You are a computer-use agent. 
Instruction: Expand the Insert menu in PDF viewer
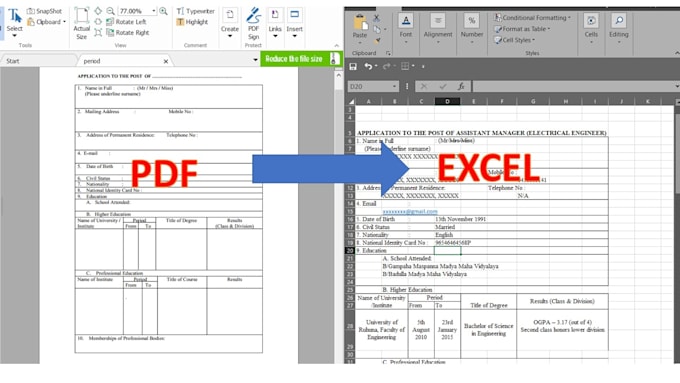coord(294,23)
